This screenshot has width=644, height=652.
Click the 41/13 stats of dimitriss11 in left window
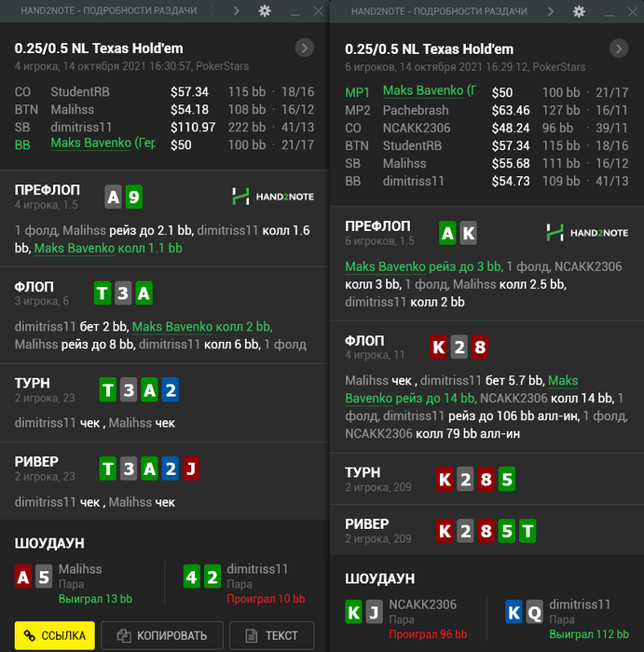[x=297, y=128]
